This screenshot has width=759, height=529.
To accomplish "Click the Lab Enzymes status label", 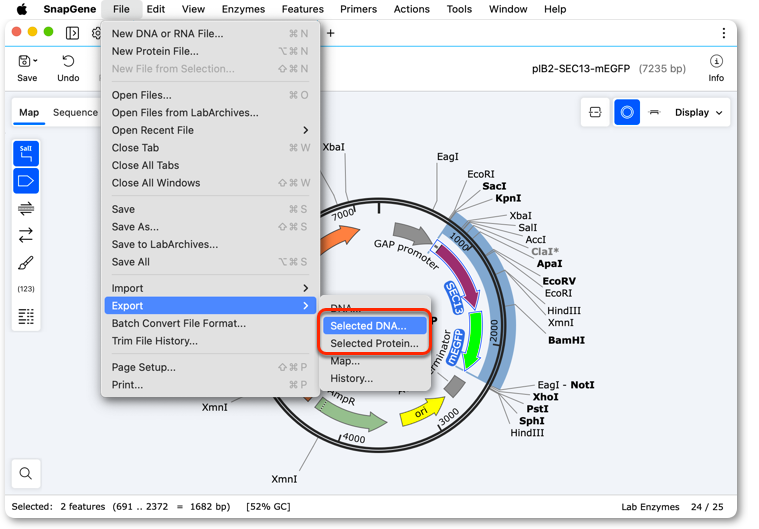I will tap(650, 507).
